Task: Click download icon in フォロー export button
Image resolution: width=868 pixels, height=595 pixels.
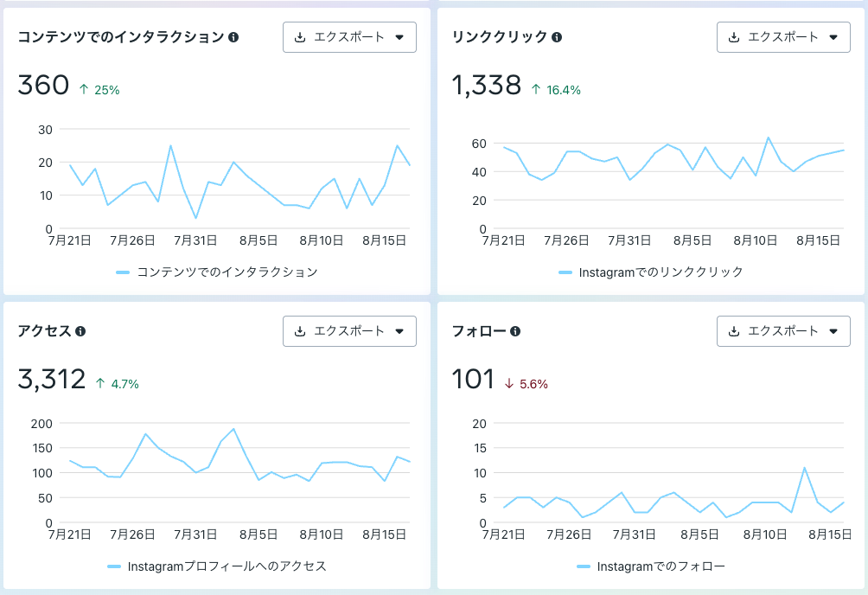Action: point(735,331)
